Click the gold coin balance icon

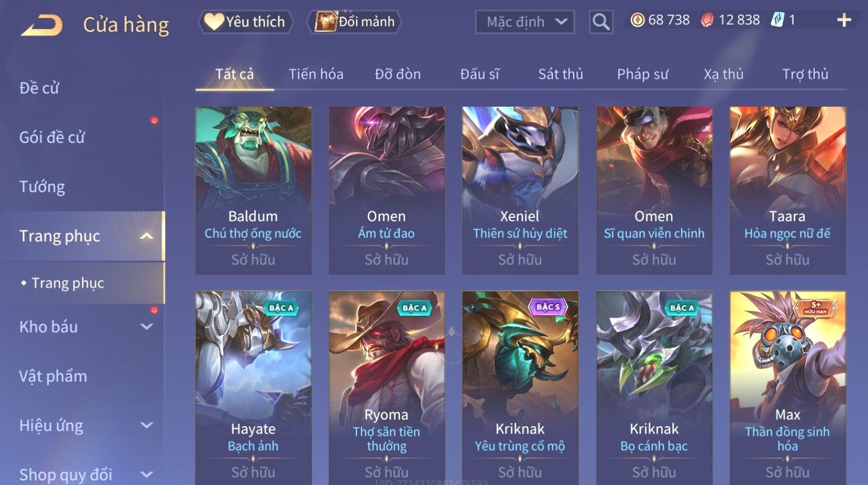(637, 20)
